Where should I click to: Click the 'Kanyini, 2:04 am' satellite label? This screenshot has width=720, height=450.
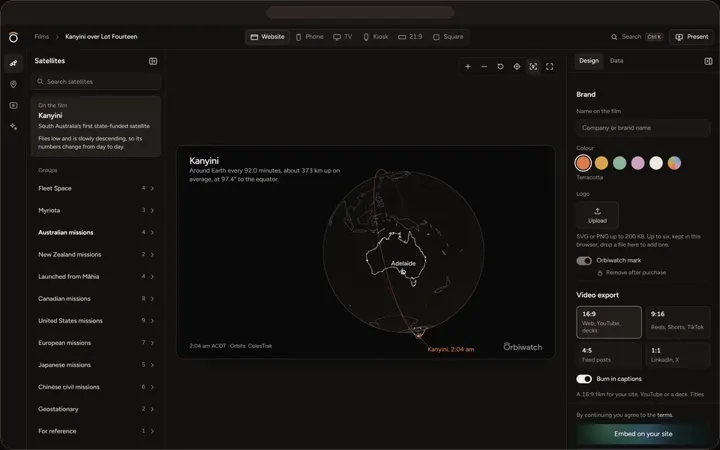click(450, 349)
